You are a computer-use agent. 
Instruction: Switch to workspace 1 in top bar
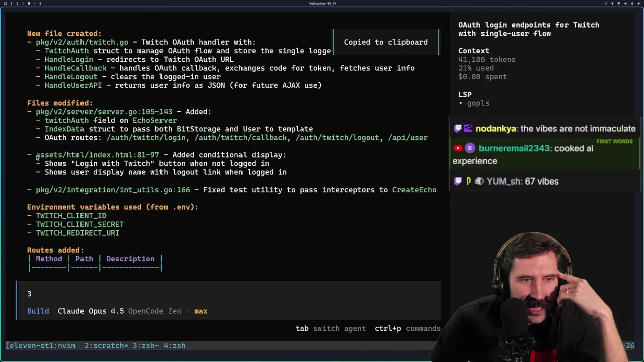[11, 3]
